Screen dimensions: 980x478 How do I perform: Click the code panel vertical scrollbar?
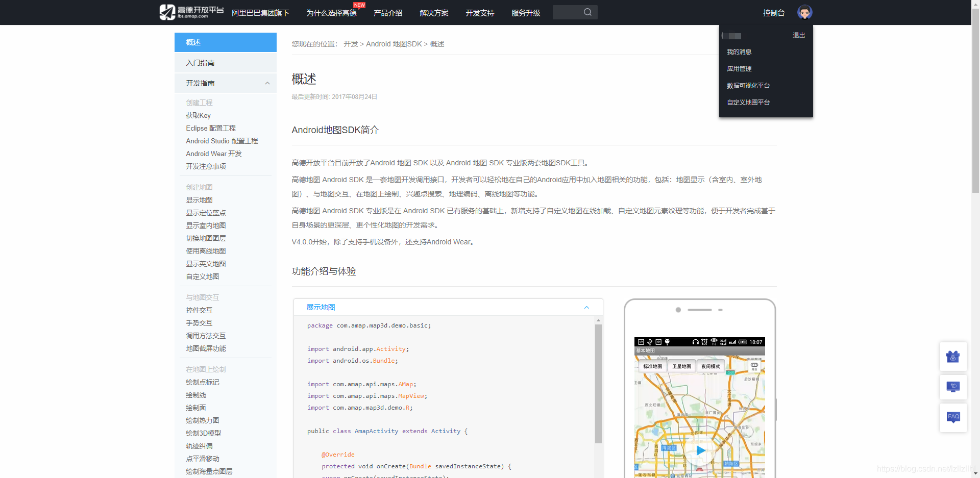click(598, 384)
